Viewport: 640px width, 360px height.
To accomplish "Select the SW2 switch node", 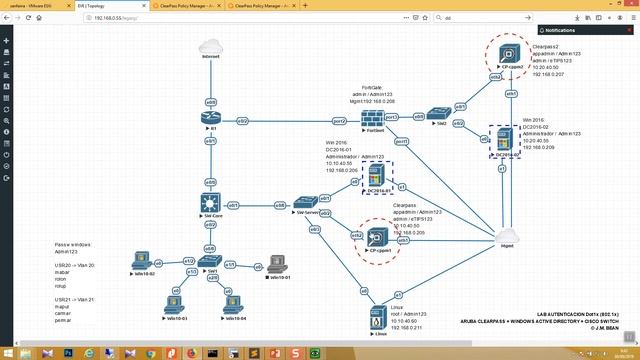I will 439,113.
